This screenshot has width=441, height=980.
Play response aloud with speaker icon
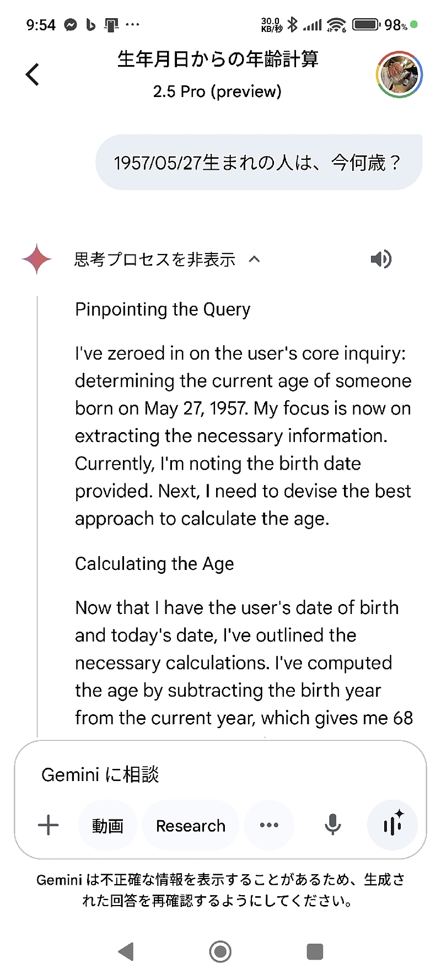tap(381, 259)
